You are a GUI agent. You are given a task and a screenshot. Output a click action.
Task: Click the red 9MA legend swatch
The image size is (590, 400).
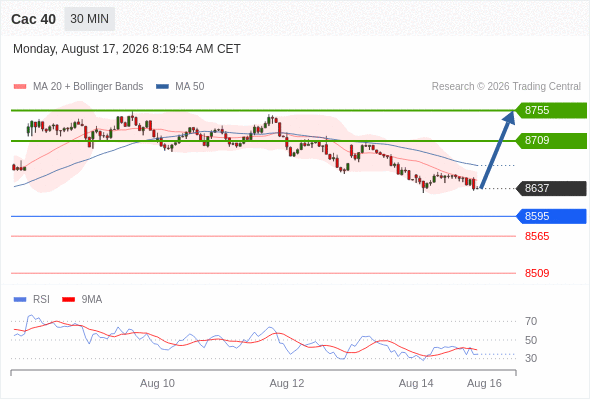pyautogui.click(x=68, y=300)
